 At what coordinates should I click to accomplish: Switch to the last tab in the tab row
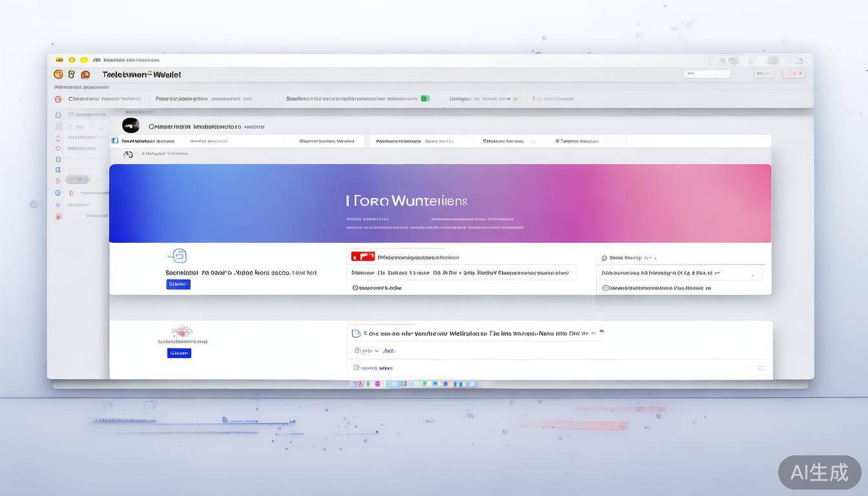click(x=578, y=141)
